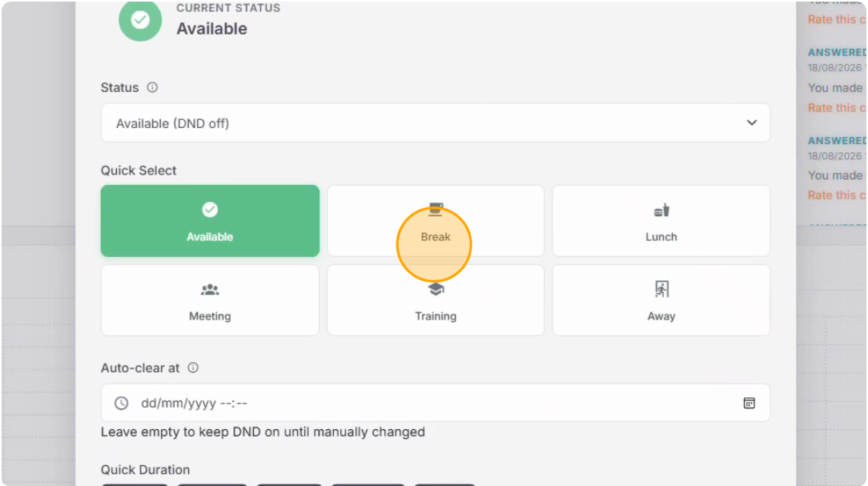Select the Available quick status tile
868x486 pixels.
(x=210, y=221)
